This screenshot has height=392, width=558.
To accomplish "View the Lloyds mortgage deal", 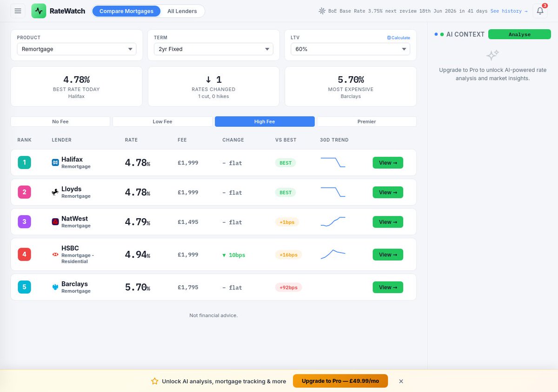I will pyautogui.click(x=388, y=192).
